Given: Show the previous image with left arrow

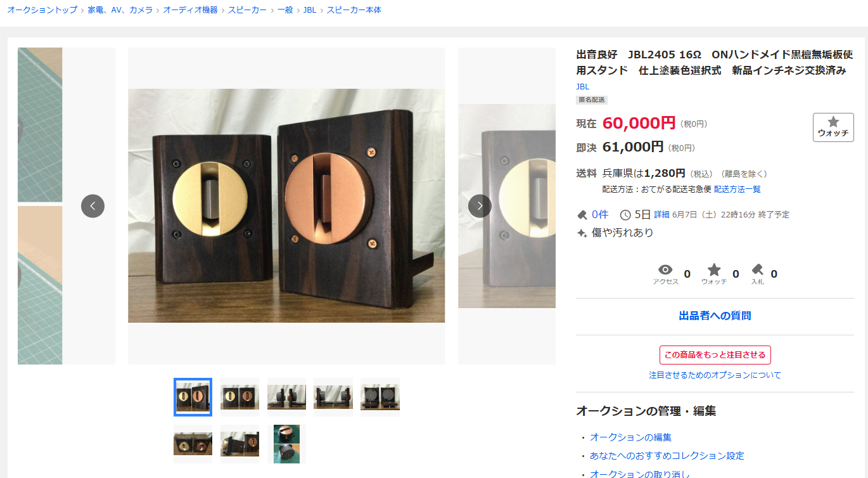Looking at the screenshot, I should 93,206.
